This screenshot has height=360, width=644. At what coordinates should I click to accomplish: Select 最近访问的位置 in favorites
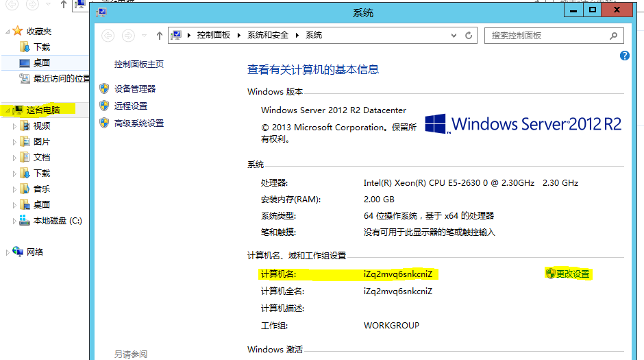point(62,79)
